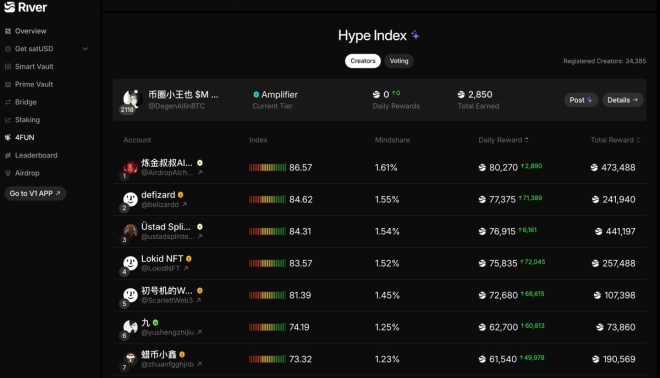Open Details for current user
The image size is (660, 378).
coord(623,100)
